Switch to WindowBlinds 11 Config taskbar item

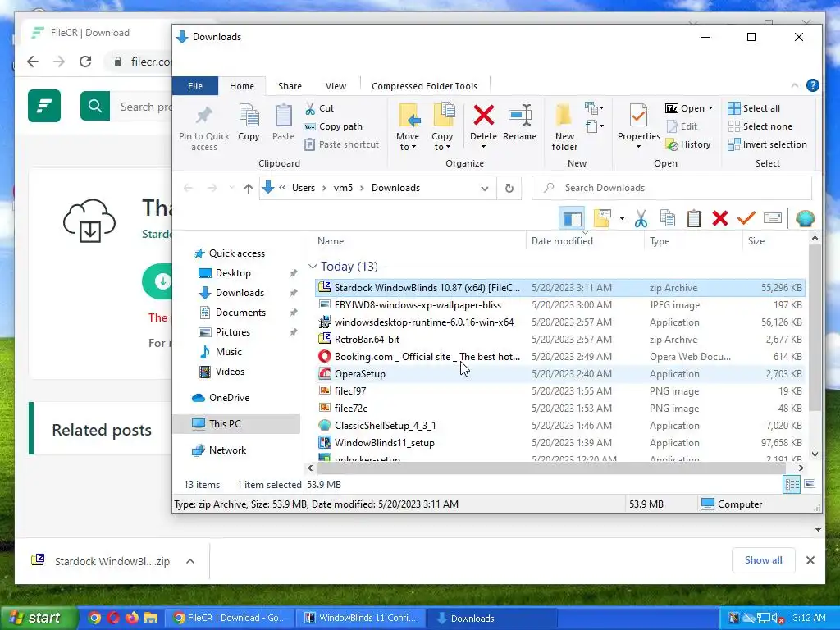point(361,619)
